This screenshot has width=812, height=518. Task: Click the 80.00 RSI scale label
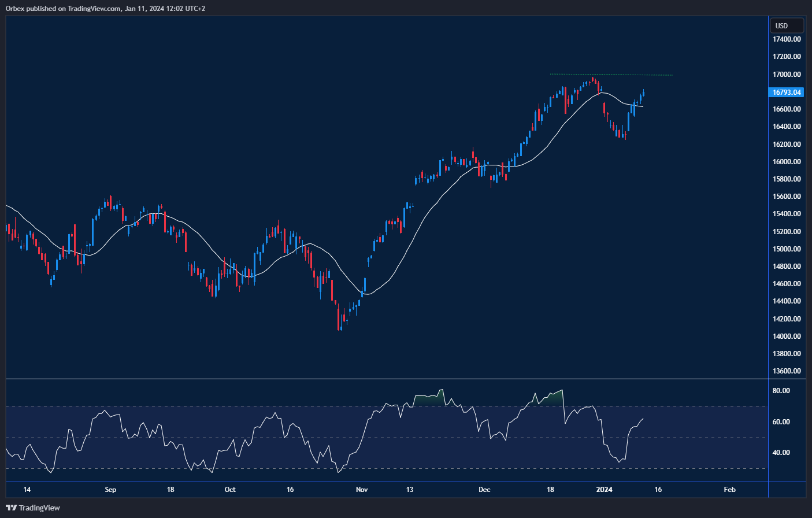pyautogui.click(x=781, y=391)
